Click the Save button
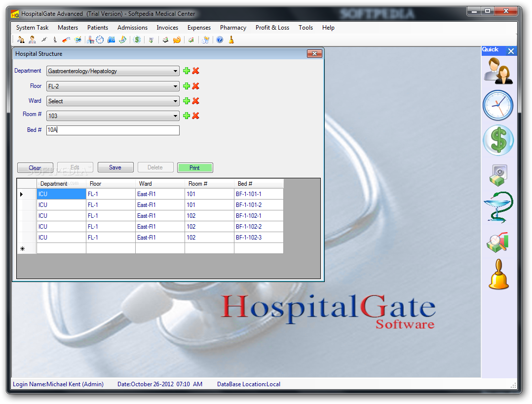 click(115, 167)
